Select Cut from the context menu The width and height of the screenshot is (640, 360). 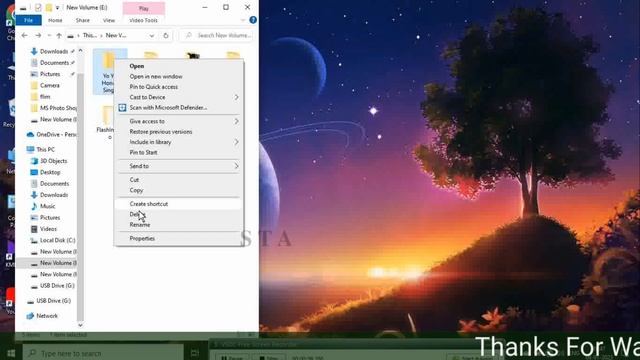click(x=134, y=180)
